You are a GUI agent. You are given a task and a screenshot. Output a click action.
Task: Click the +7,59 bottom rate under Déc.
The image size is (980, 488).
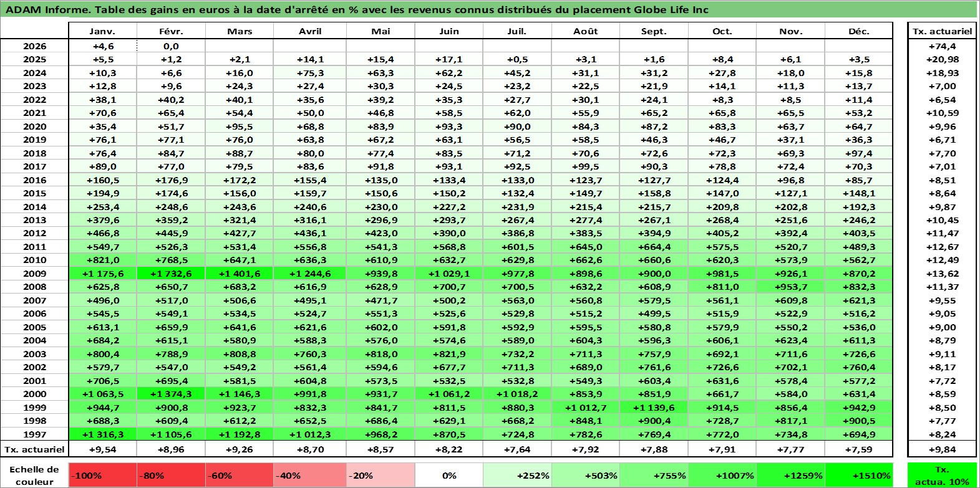click(859, 449)
